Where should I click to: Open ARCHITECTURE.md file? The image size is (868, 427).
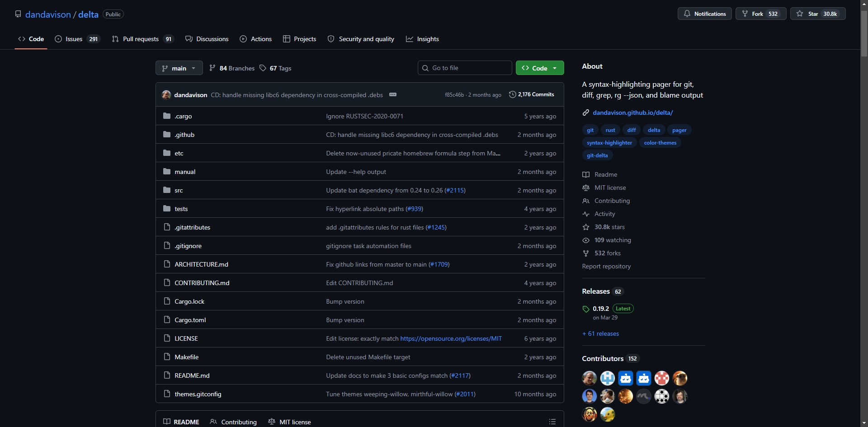click(201, 264)
